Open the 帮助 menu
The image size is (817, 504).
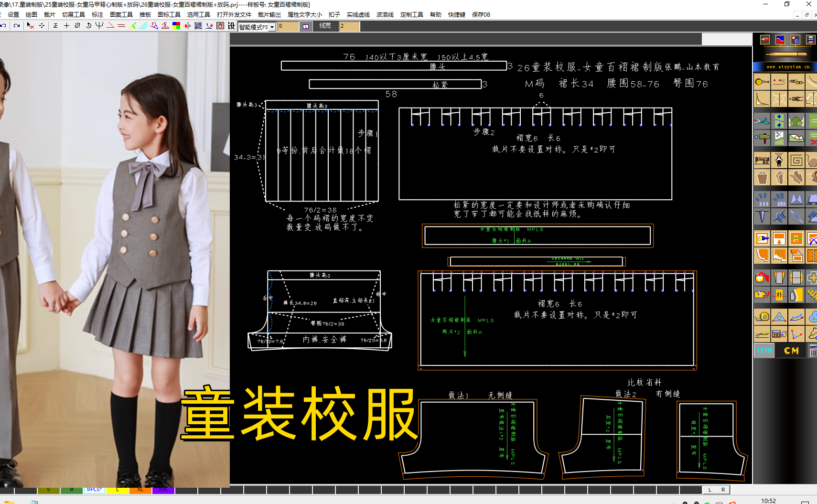436,15
